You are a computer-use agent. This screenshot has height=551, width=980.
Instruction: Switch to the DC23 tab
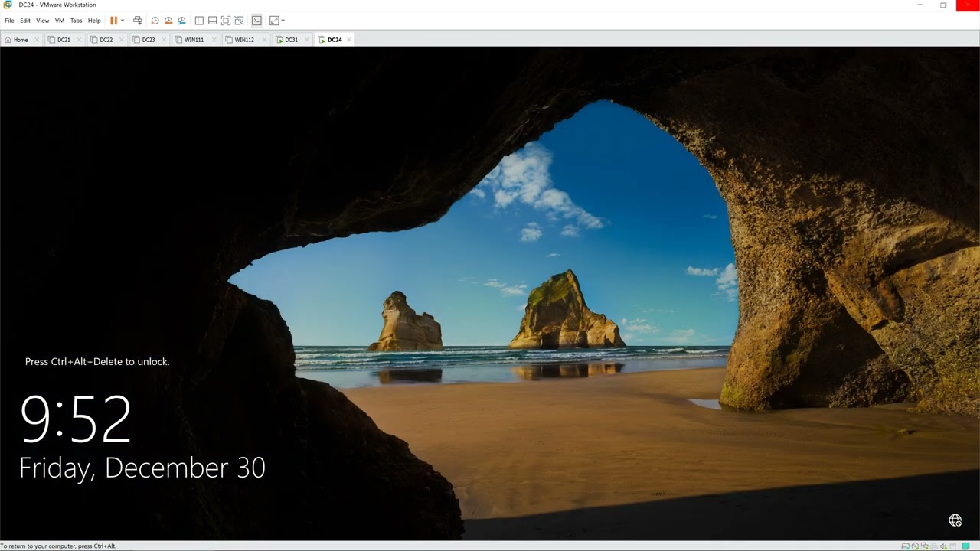[x=148, y=40]
